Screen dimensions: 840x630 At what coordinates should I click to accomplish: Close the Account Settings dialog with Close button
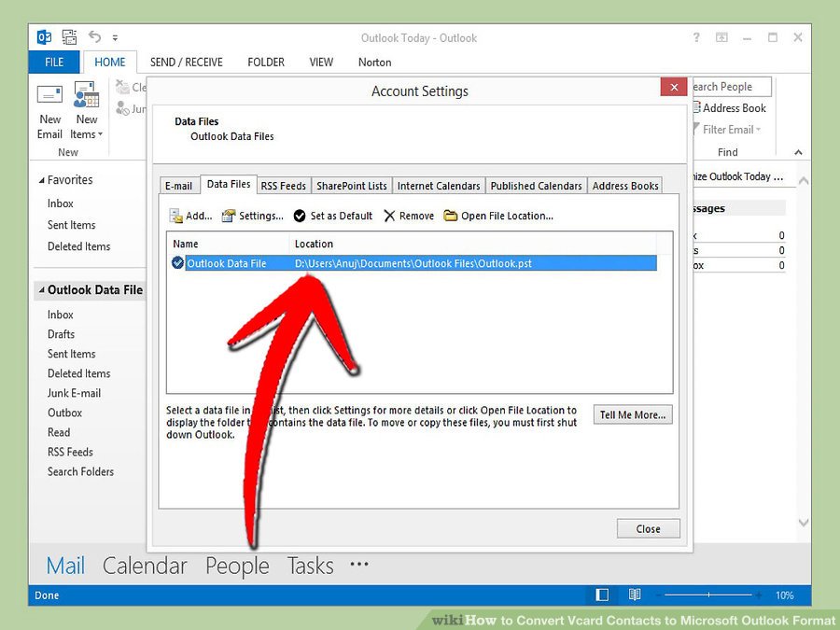[648, 528]
